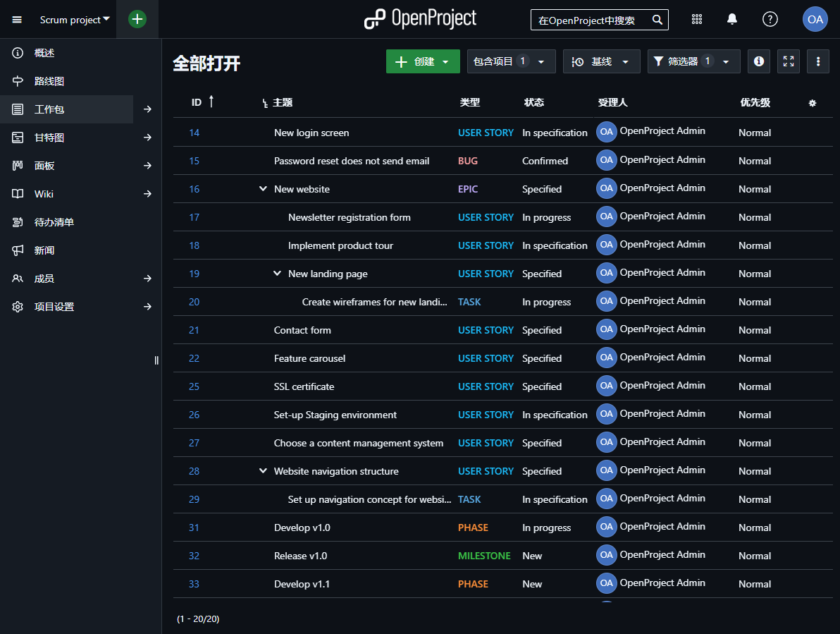Open the three-dot more actions menu

817,61
